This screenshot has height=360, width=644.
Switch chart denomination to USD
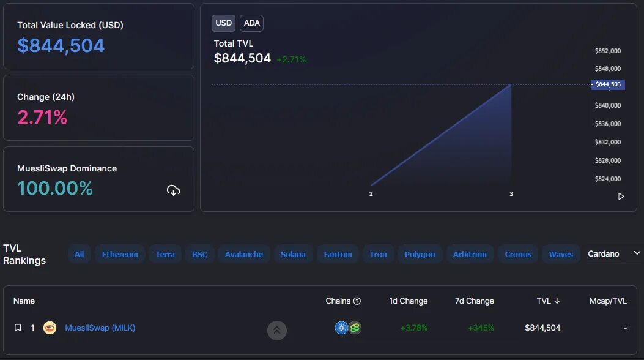223,23
